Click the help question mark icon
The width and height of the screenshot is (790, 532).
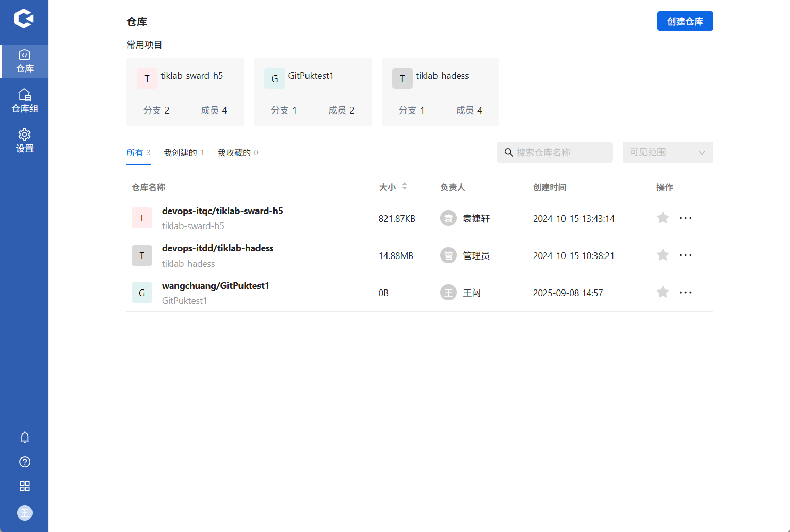[24, 462]
